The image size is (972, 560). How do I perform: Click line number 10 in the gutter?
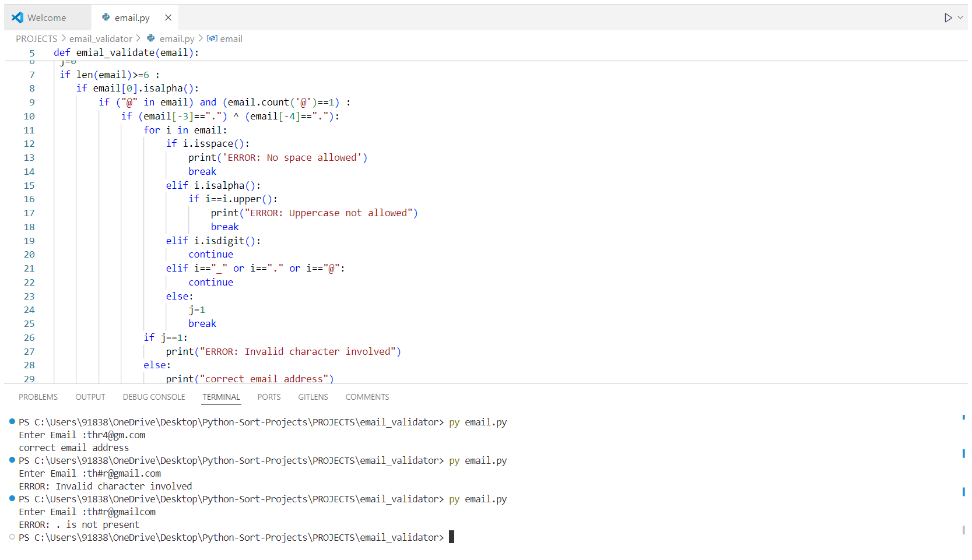coord(29,116)
